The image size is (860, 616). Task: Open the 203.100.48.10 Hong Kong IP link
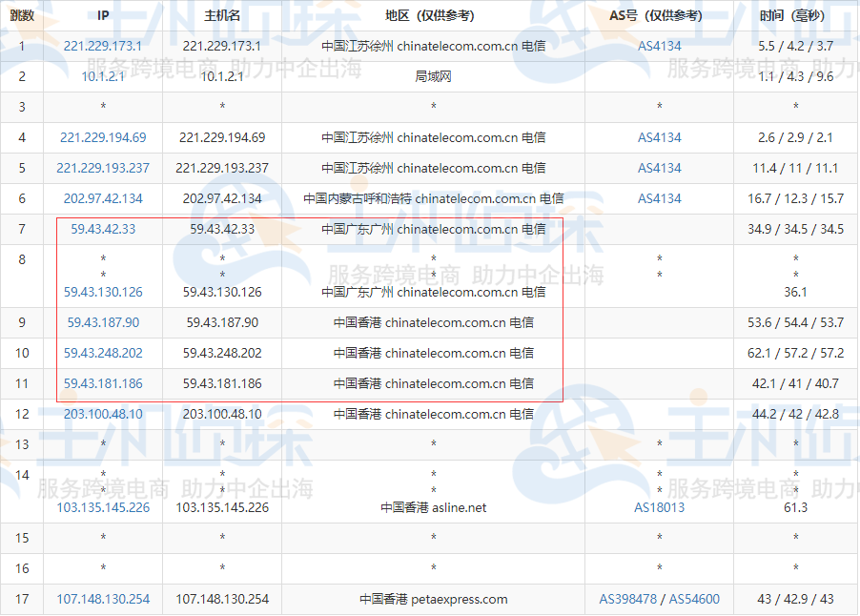102,414
